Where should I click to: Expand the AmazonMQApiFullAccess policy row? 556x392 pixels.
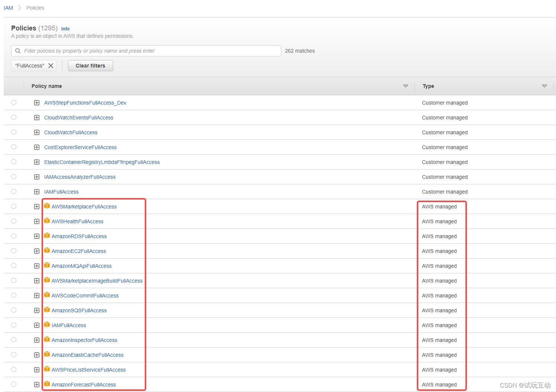point(37,266)
